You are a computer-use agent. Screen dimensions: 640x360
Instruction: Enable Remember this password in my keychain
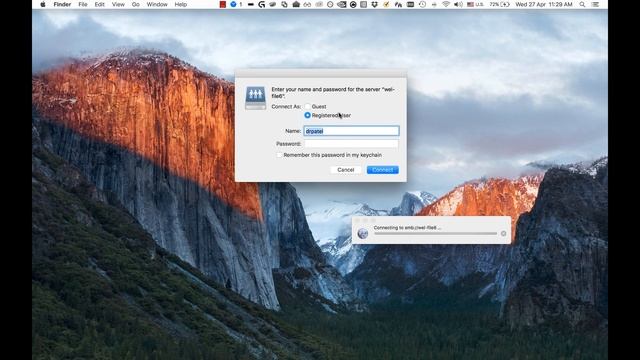[x=279, y=155]
